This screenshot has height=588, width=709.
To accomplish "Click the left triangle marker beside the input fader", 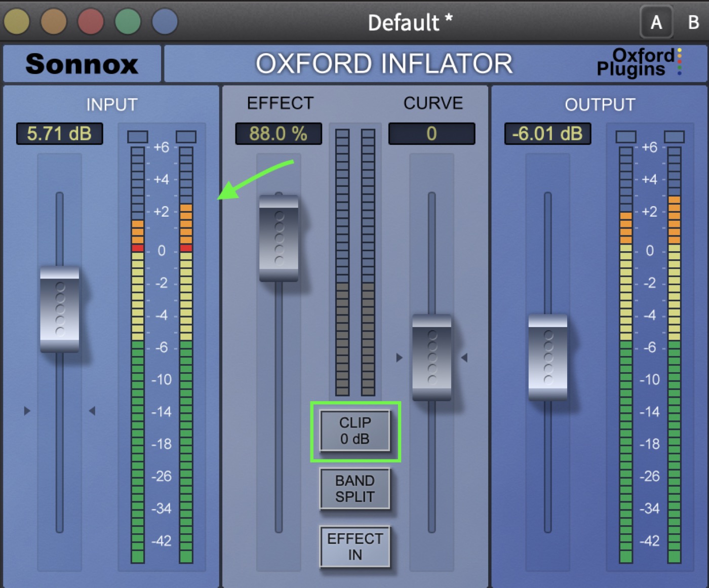I will click(27, 411).
